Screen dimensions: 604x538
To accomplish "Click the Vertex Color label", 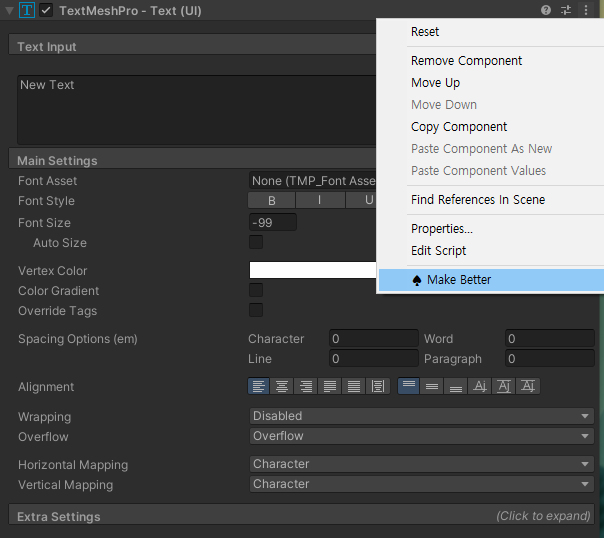I will tap(52, 271).
